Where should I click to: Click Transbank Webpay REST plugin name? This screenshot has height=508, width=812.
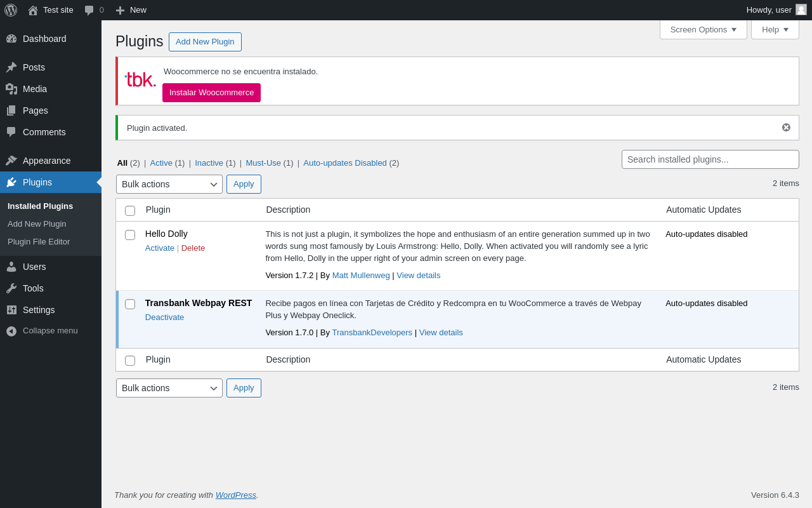click(199, 303)
